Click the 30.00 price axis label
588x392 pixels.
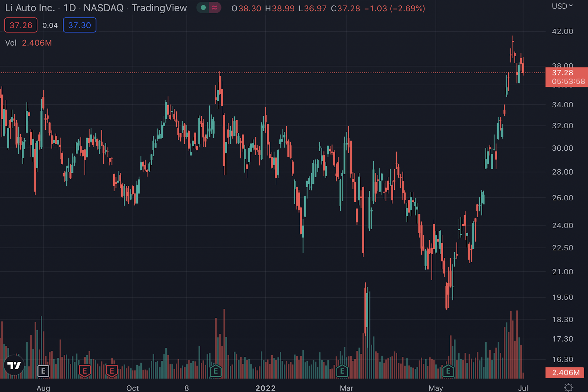(x=562, y=148)
